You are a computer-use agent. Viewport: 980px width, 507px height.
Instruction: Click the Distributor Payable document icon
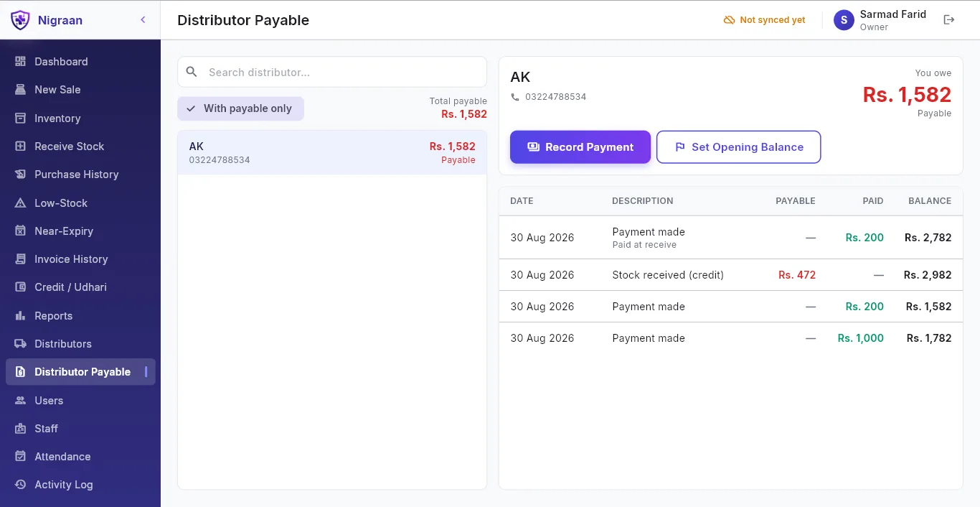(x=20, y=372)
